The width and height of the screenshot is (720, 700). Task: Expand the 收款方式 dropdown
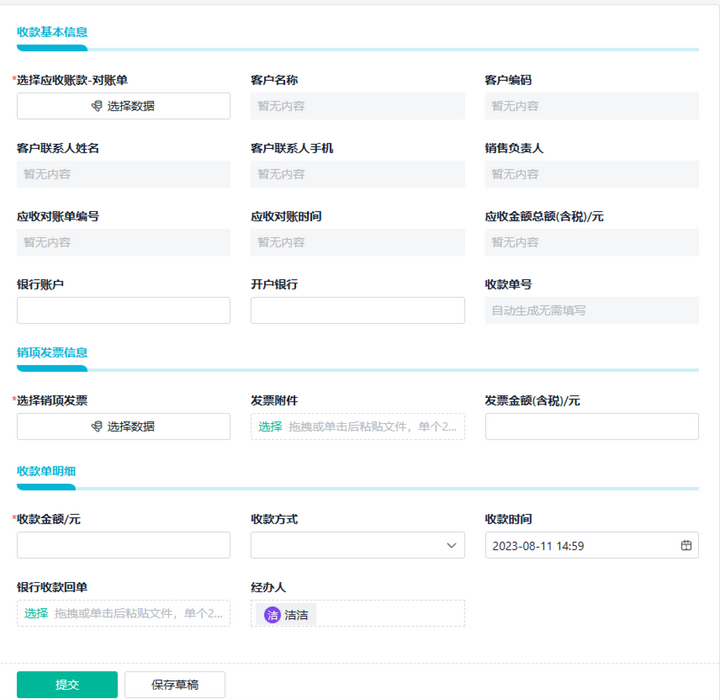357,545
